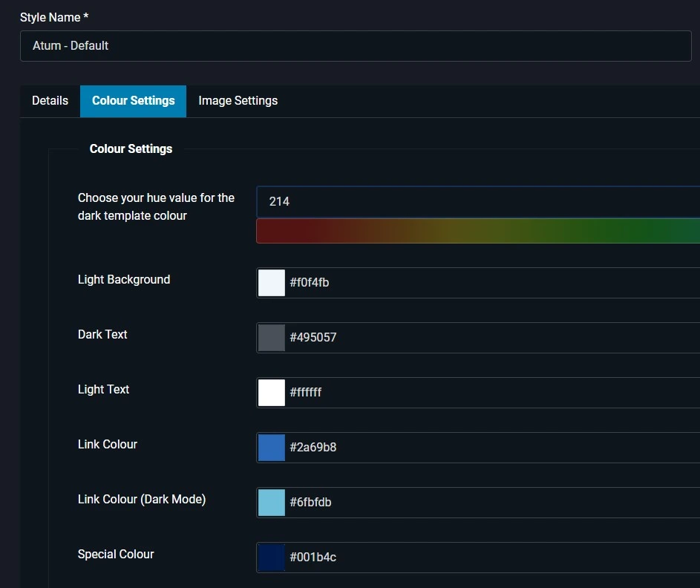Click the Link Colour label

pyautogui.click(x=107, y=444)
